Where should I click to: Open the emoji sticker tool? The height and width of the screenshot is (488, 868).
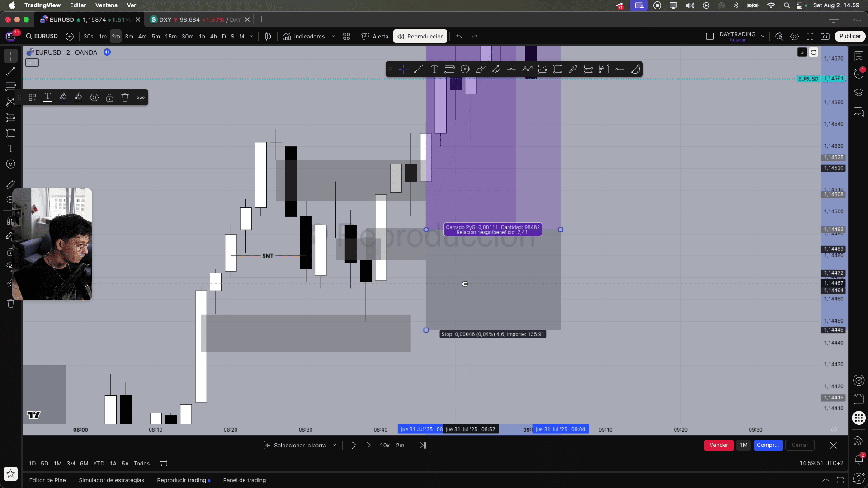tap(11, 164)
